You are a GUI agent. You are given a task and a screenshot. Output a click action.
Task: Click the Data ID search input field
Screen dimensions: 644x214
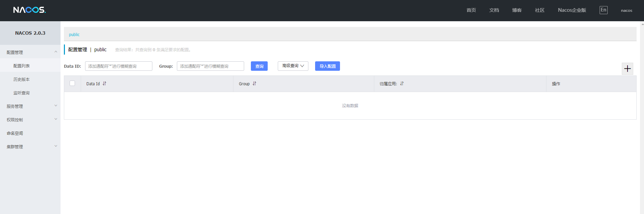[118, 66]
